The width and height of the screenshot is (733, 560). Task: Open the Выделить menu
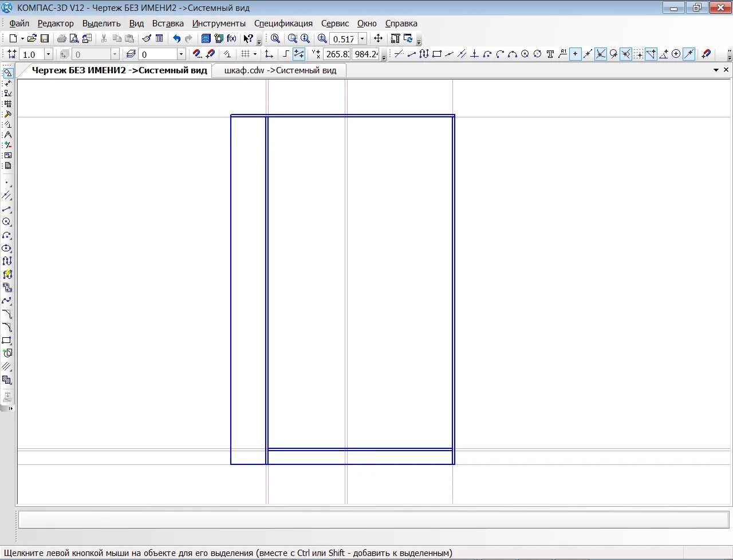(101, 23)
